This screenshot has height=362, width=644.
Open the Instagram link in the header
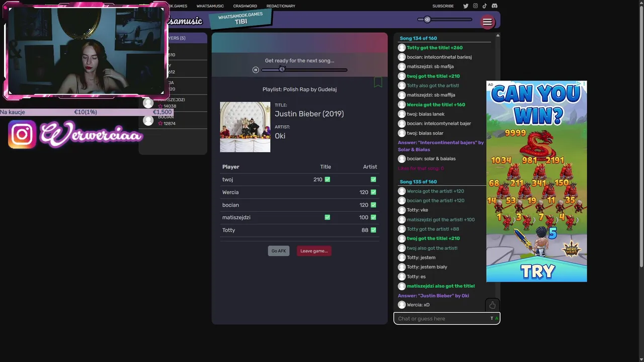coord(475,6)
